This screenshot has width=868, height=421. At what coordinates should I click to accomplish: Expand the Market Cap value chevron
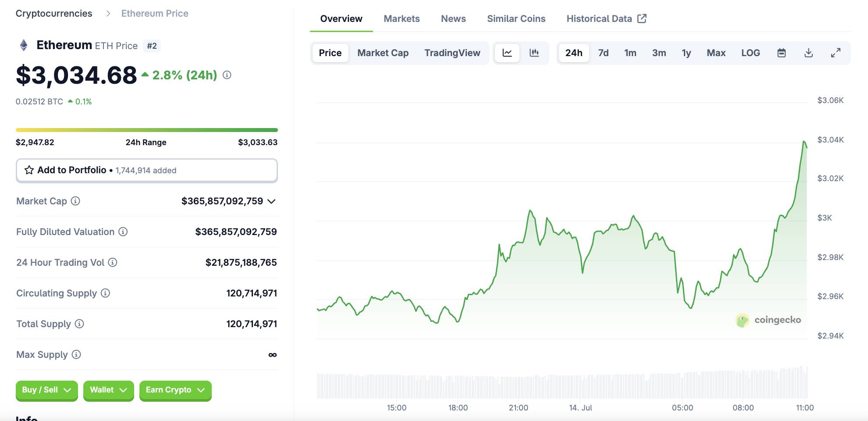pyautogui.click(x=271, y=201)
